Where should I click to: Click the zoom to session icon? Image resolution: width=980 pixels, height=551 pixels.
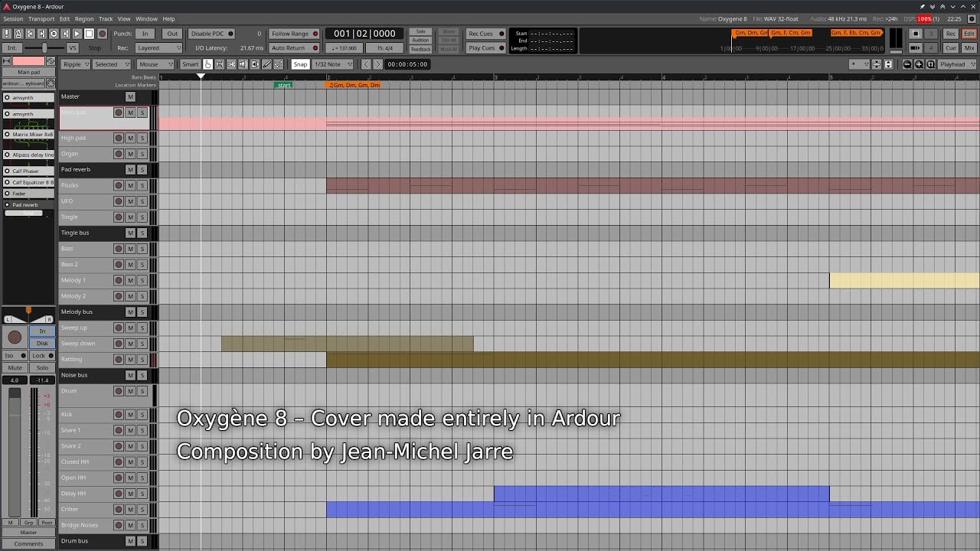(930, 64)
